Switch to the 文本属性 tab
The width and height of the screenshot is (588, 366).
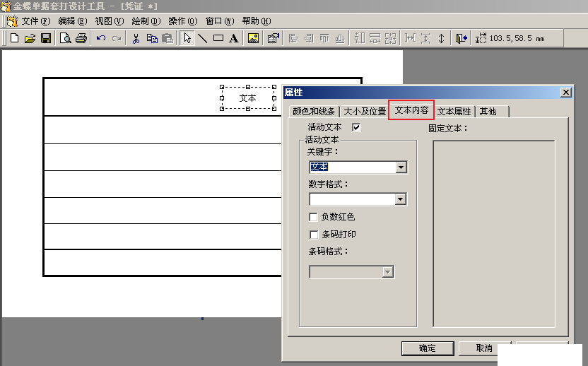click(x=454, y=112)
